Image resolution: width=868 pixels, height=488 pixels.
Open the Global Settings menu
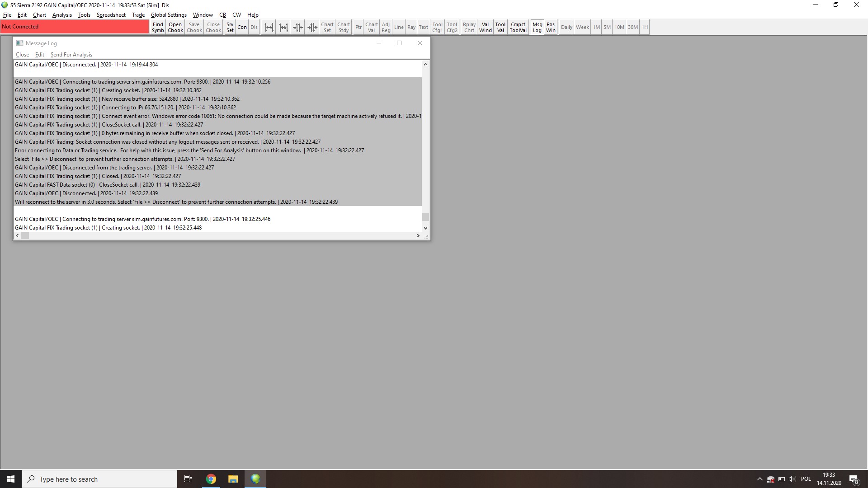pyautogui.click(x=169, y=15)
